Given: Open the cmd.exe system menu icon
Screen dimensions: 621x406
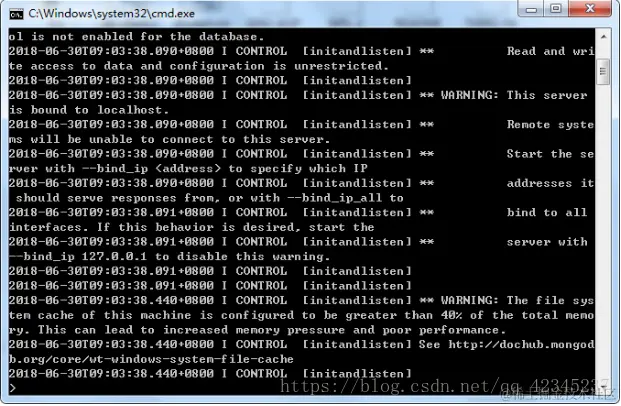Looking at the screenshot, I should click(16, 14).
